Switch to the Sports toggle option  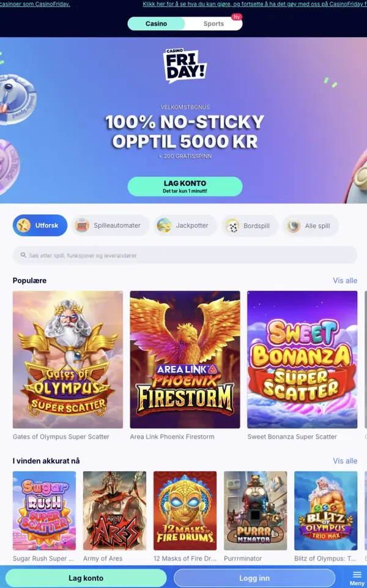(213, 24)
